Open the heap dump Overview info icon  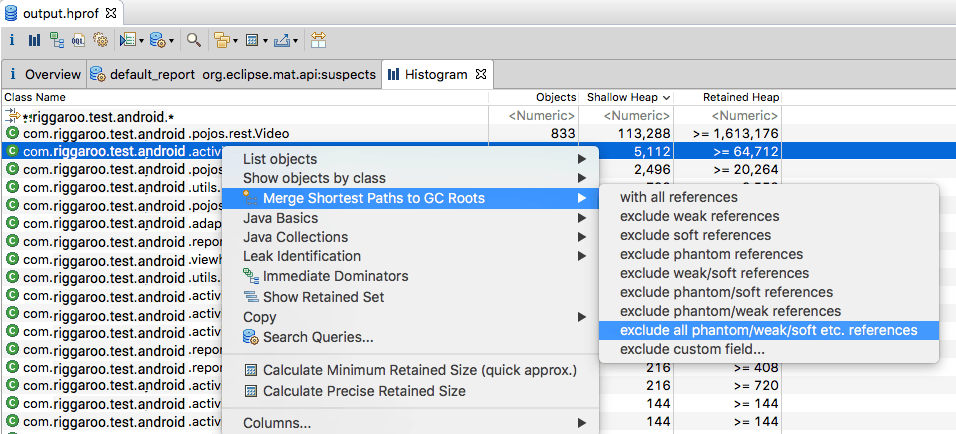[x=12, y=40]
